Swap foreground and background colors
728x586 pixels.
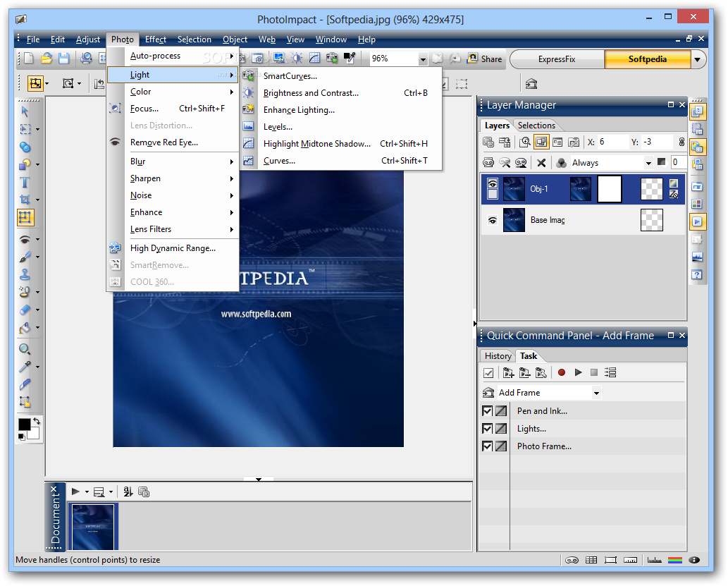(36, 421)
